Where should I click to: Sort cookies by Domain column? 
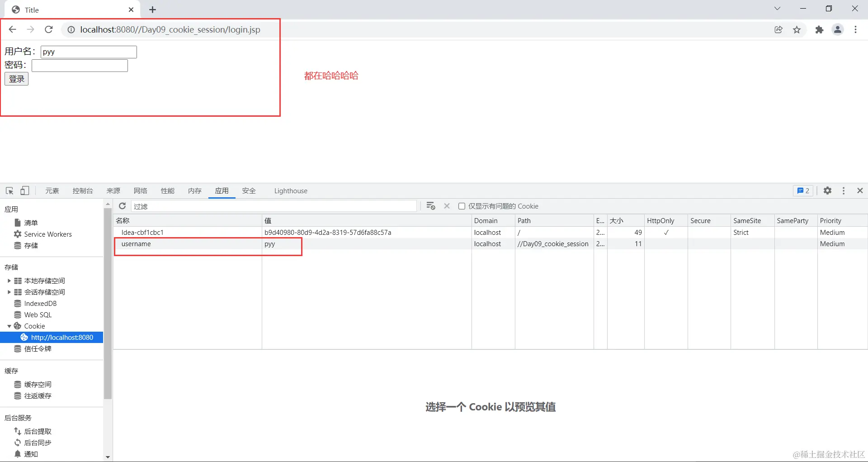pos(493,220)
